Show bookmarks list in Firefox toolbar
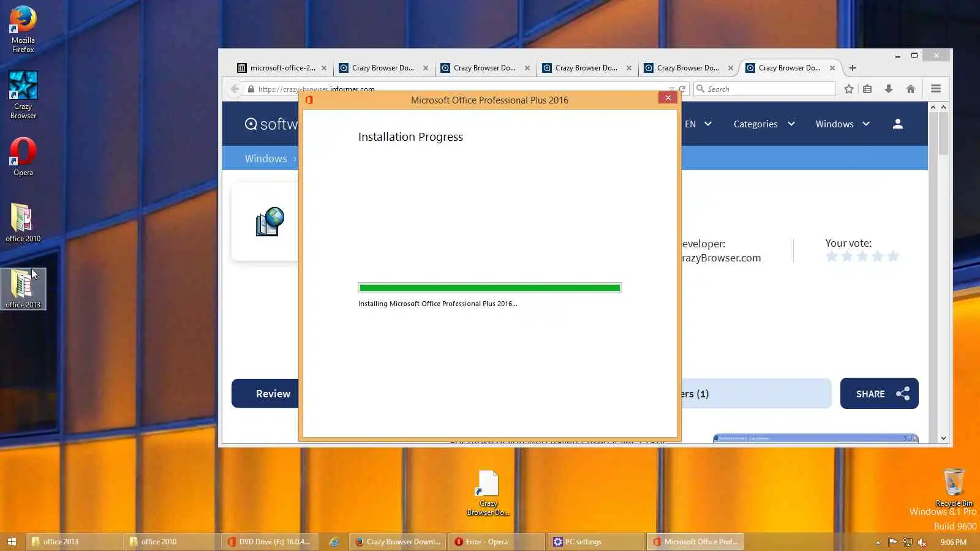The image size is (980, 551). pyautogui.click(x=867, y=89)
